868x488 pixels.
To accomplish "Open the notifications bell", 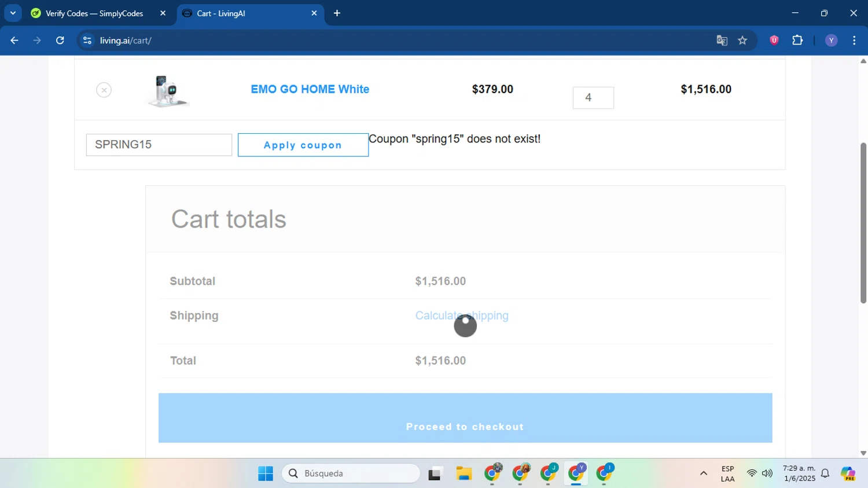I will 826,474.
